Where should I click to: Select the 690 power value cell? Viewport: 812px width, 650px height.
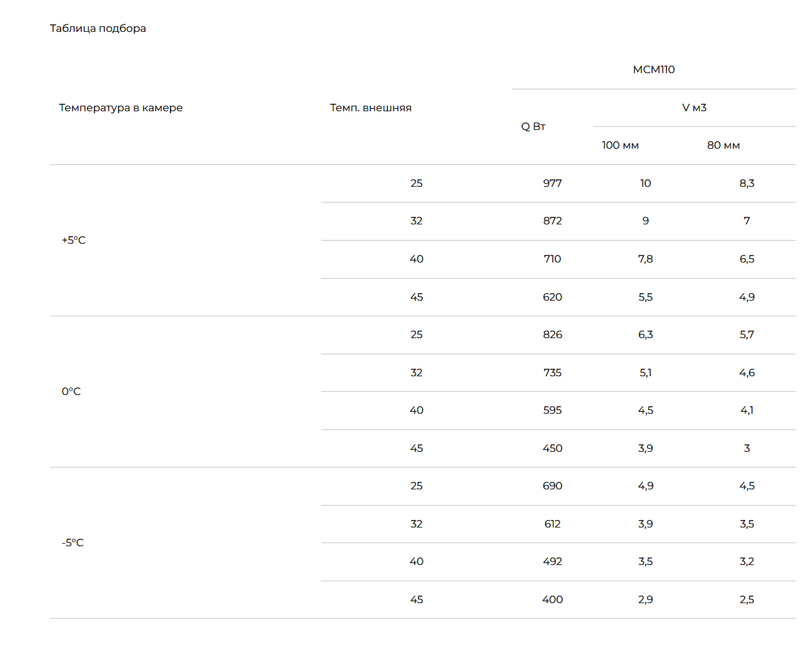(552, 486)
